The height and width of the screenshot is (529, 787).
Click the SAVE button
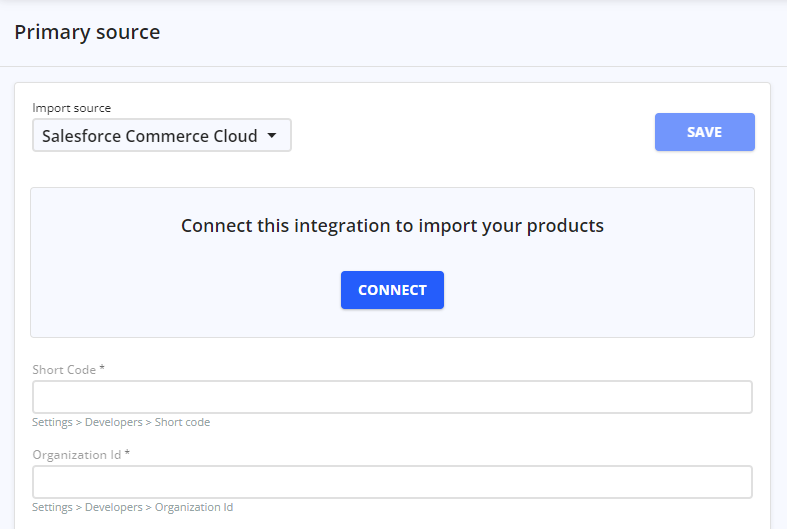[704, 132]
